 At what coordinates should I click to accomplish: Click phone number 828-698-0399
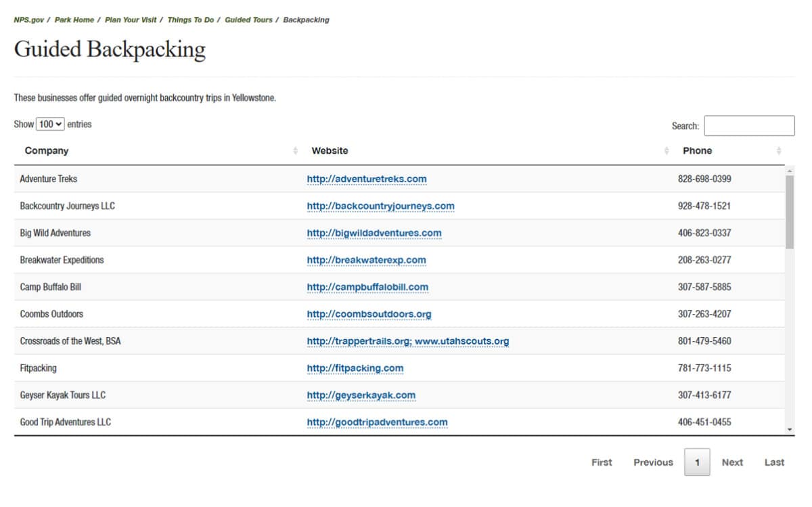pyautogui.click(x=704, y=179)
